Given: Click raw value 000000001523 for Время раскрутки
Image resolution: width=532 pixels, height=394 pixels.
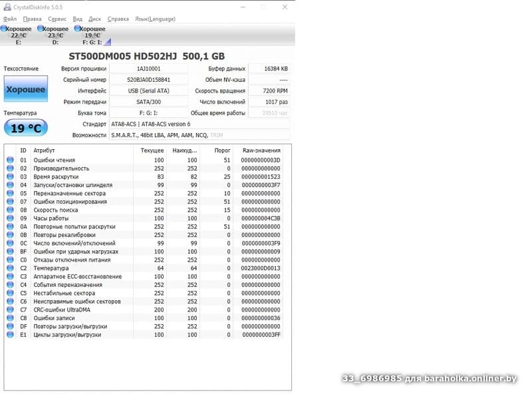Looking at the screenshot, I should pyautogui.click(x=261, y=176).
